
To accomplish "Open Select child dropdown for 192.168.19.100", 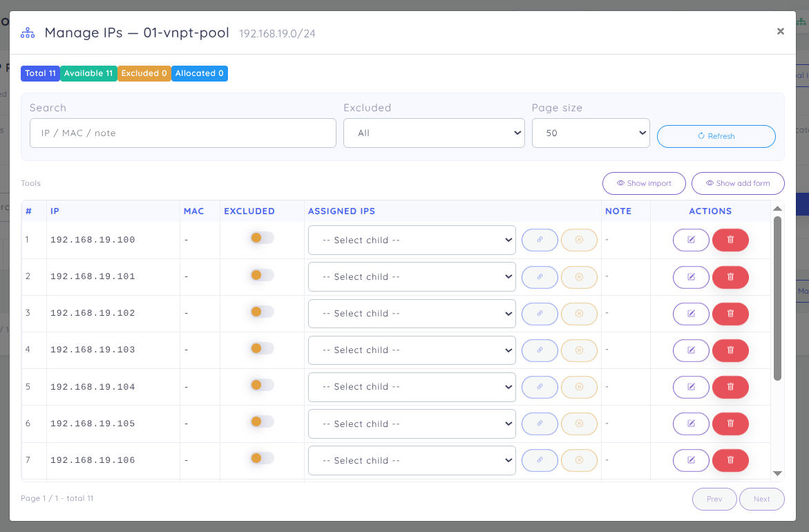I will pos(412,240).
